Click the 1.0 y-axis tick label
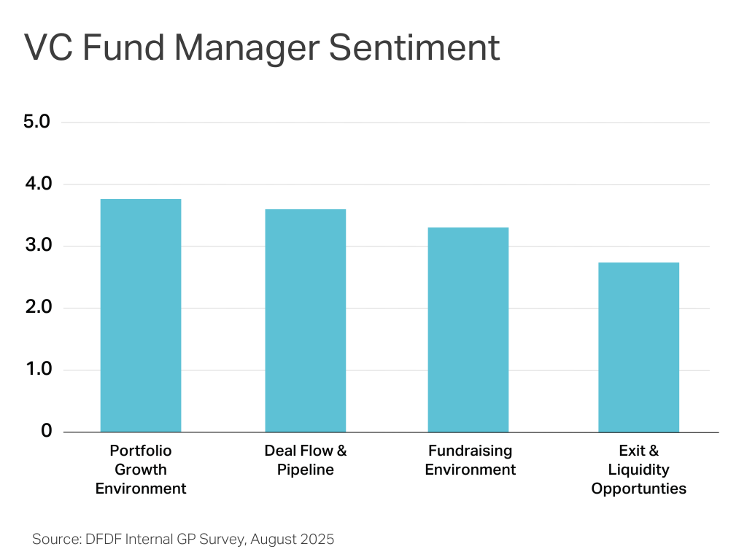 (36, 370)
